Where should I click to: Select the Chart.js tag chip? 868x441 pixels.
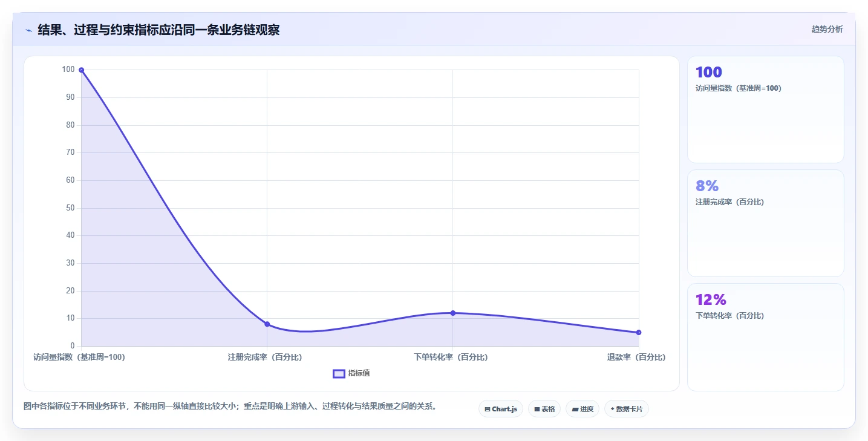click(x=500, y=409)
